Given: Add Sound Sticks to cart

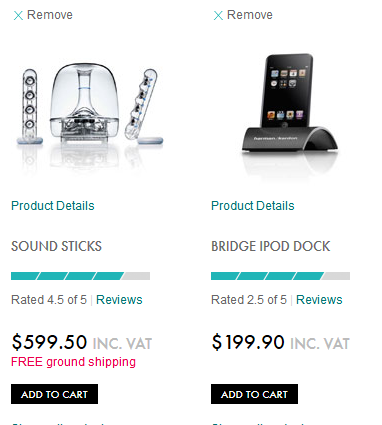Looking at the screenshot, I should tap(54, 394).
